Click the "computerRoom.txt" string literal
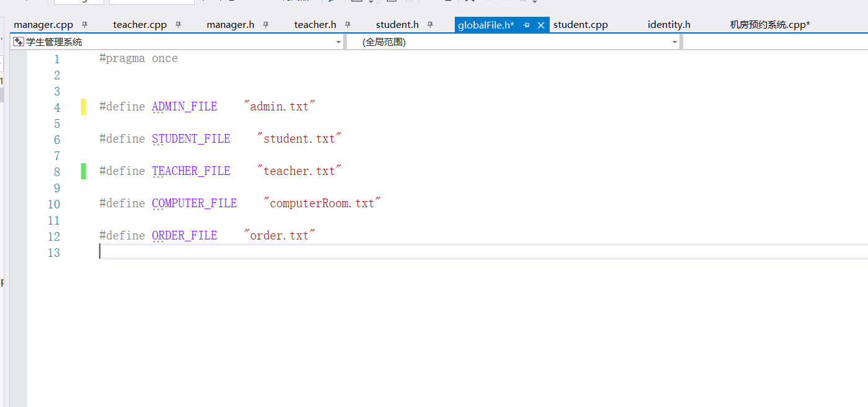The width and height of the screenshot is (868, 407). click(322, 204)
